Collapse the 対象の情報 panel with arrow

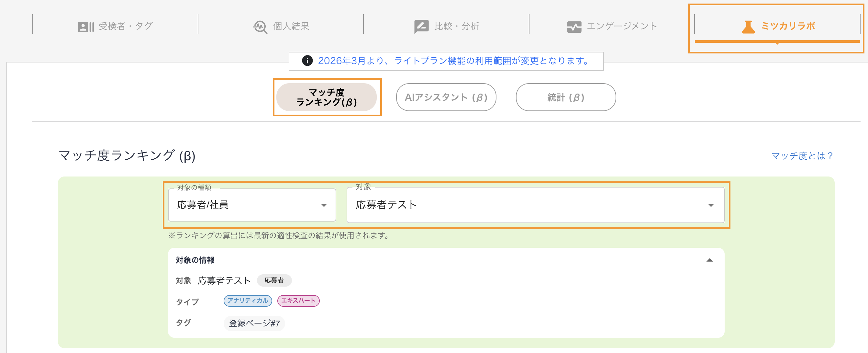pos(709,260)
